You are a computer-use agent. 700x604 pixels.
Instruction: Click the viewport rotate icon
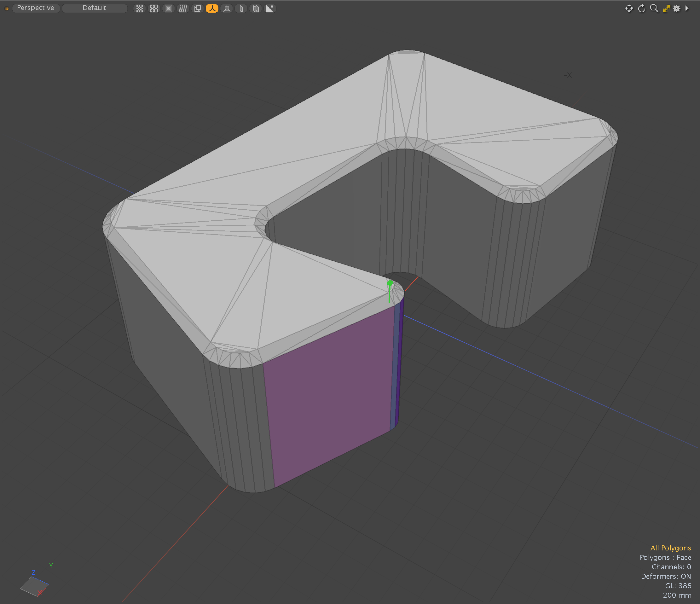(x=642, y=9)
